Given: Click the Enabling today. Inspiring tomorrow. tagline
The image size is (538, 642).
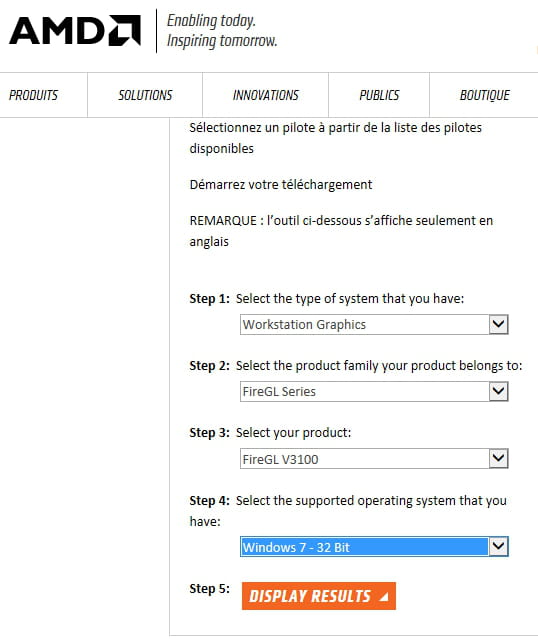Looking at the screenshot, I should (x=222, y=31).
